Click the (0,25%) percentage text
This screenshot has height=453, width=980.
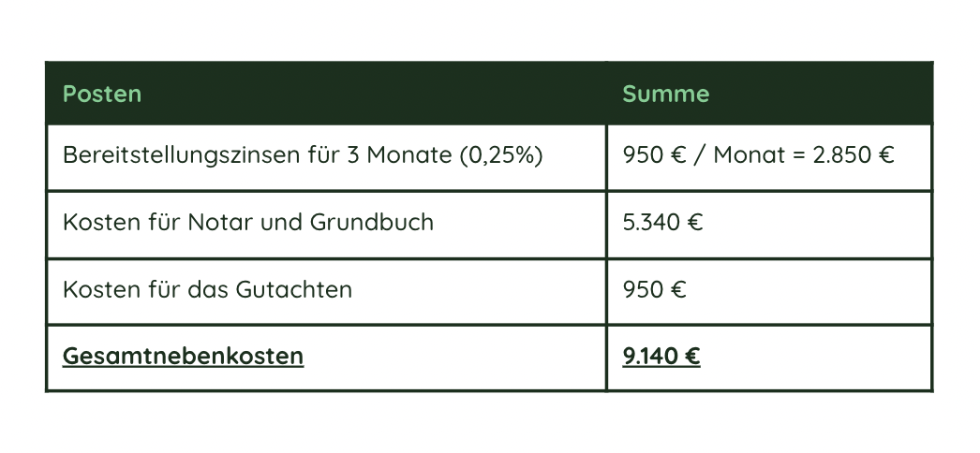click(x=501, y=155)
